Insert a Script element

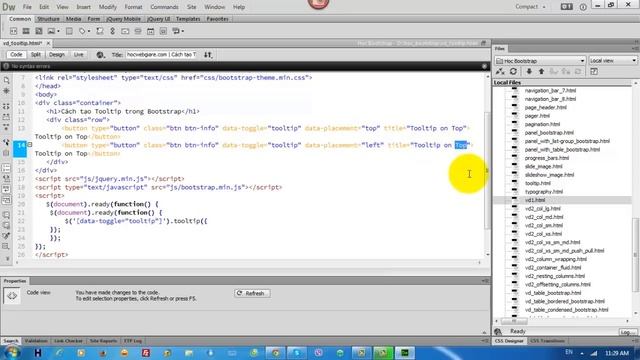click(x=100, y=31)
